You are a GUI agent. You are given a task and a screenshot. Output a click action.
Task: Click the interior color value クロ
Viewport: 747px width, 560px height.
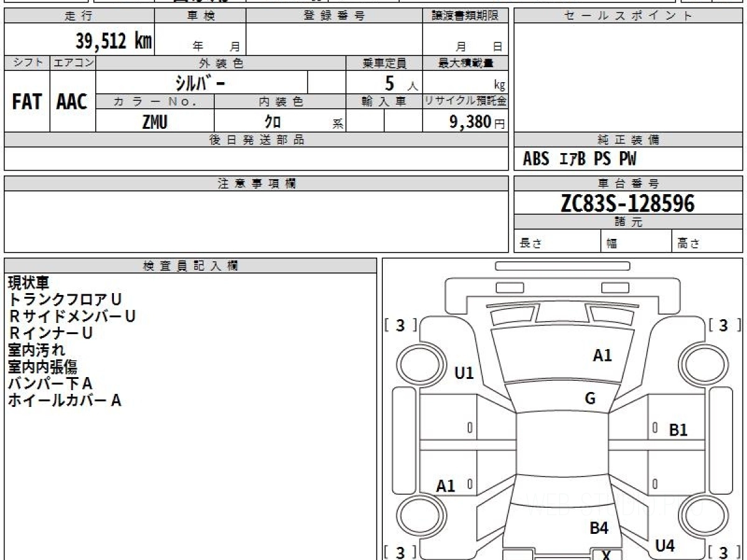[273, 122]
